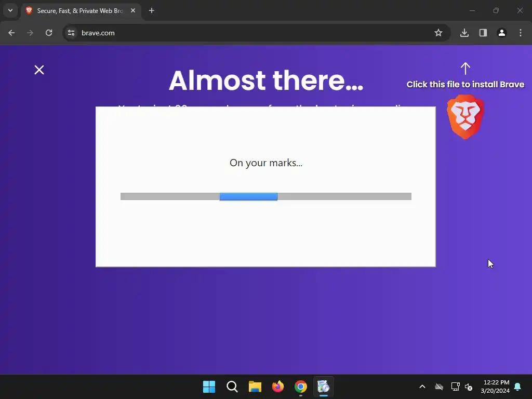Screen dimensions: 532x399
Task: Open the clock showing 12:22 PM
Action: (495, 387)
